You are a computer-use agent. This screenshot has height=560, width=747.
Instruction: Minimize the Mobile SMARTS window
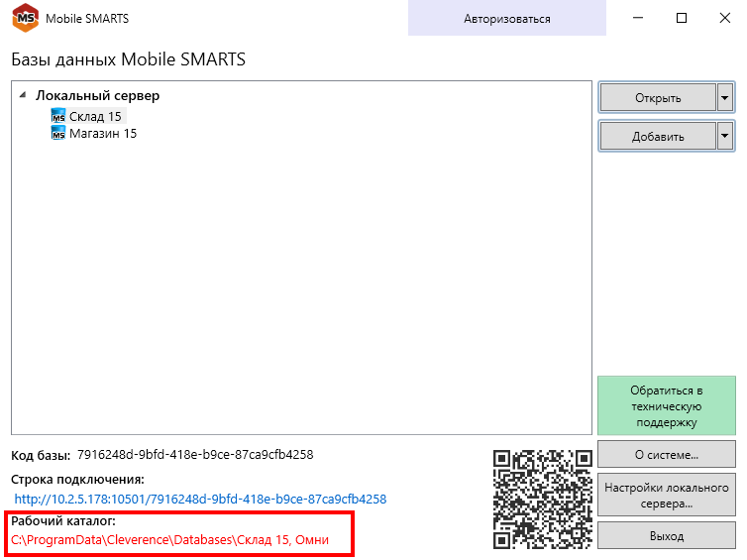click(638, 18)
